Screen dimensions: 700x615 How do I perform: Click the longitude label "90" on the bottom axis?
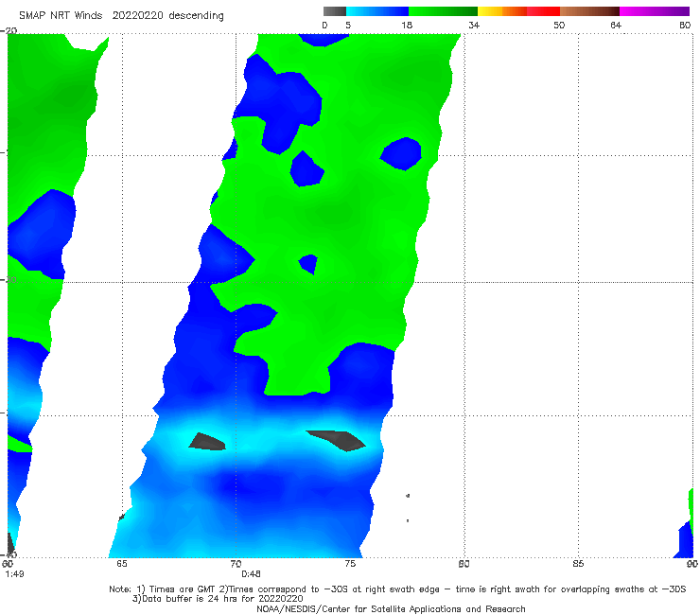click(x=692, y=564)
